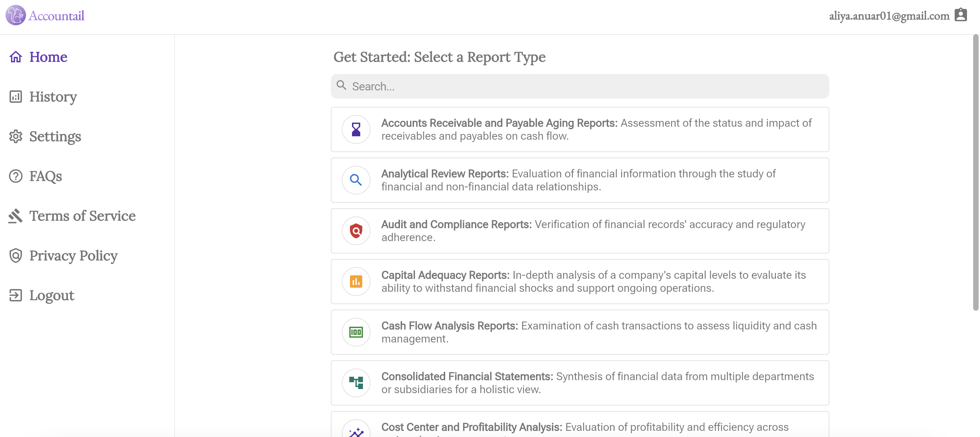Select Cost Center and Profitability Analysis

point(580,426)
